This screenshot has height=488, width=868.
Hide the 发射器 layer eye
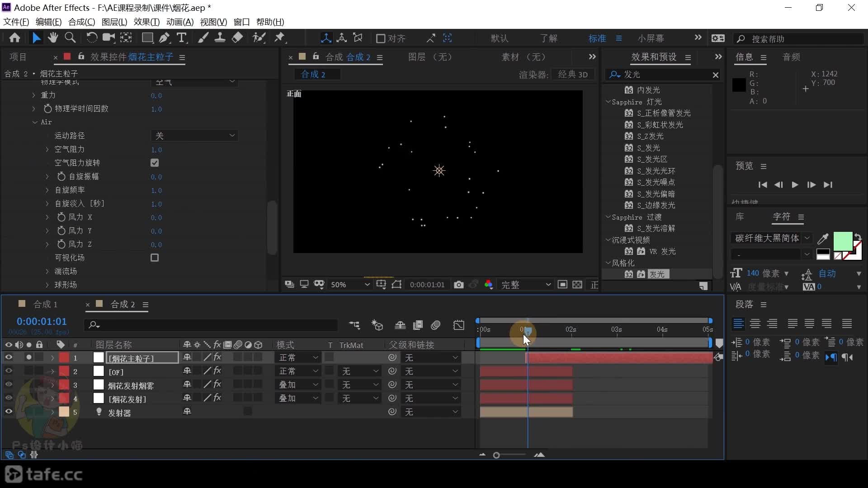point(9,412)
